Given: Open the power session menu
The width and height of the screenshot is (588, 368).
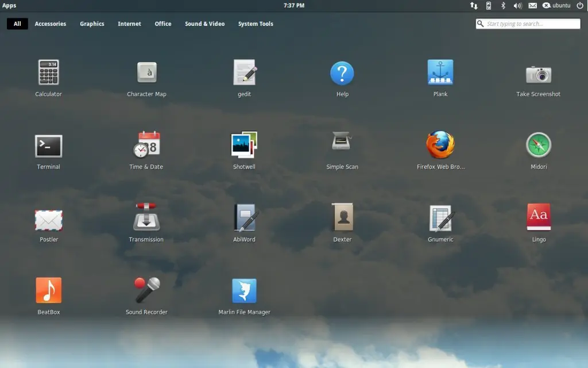Looking at the screenshot, I should 580,5.
